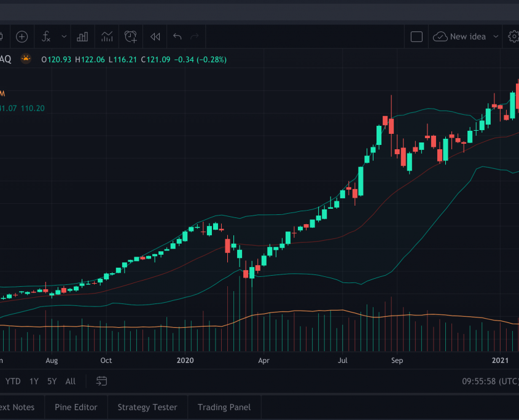Click the New idea button

(461, 37)
